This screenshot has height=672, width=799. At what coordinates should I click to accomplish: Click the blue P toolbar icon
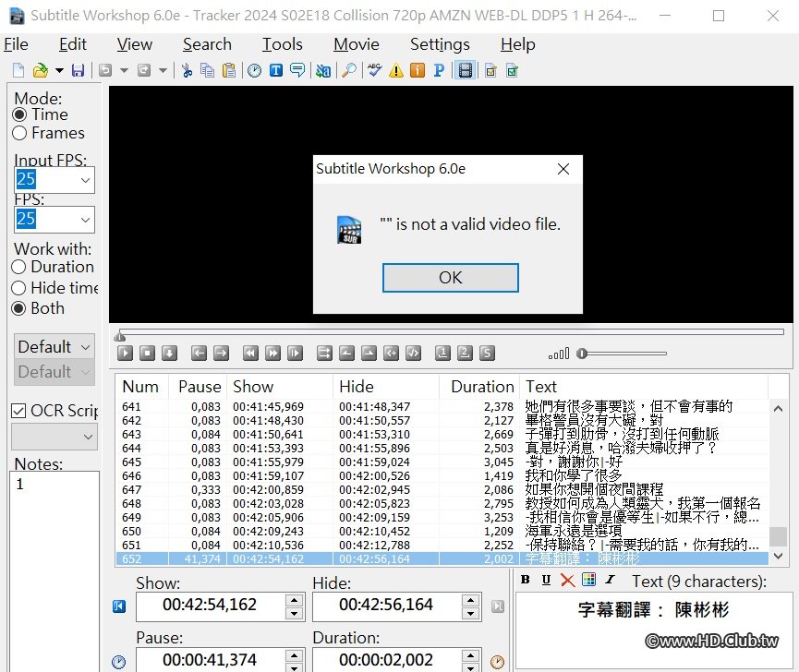(x=439, y=70)
